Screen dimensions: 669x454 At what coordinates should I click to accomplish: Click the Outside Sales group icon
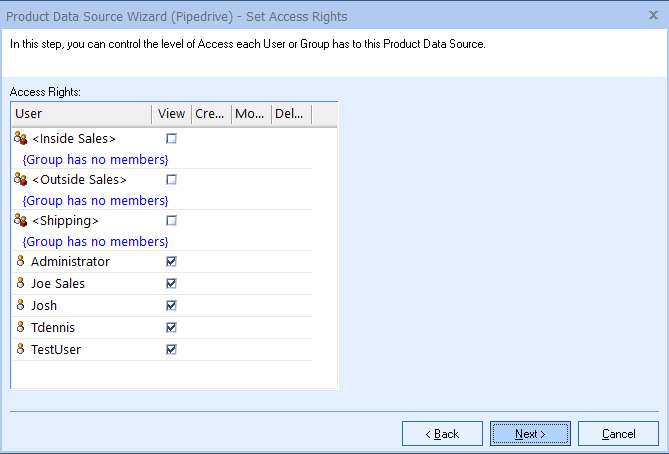pos(20,179)
